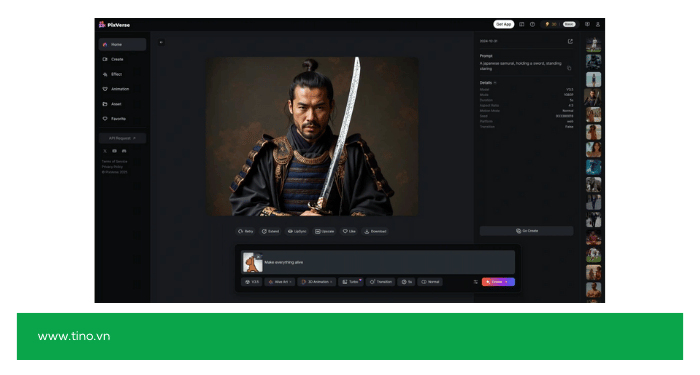
Task: Open the settings sliders icon beside Create
Action: [475, 282]
